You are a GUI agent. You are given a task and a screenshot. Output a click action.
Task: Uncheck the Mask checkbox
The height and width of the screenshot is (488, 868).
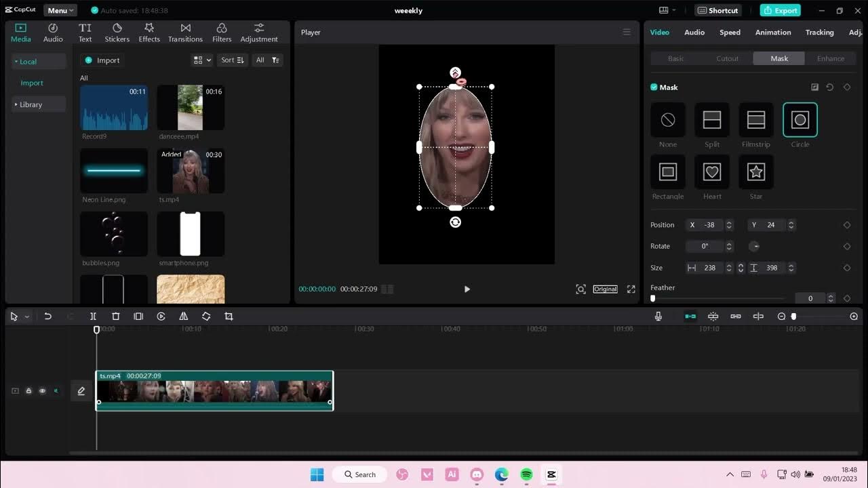click(x=654, y=87)
